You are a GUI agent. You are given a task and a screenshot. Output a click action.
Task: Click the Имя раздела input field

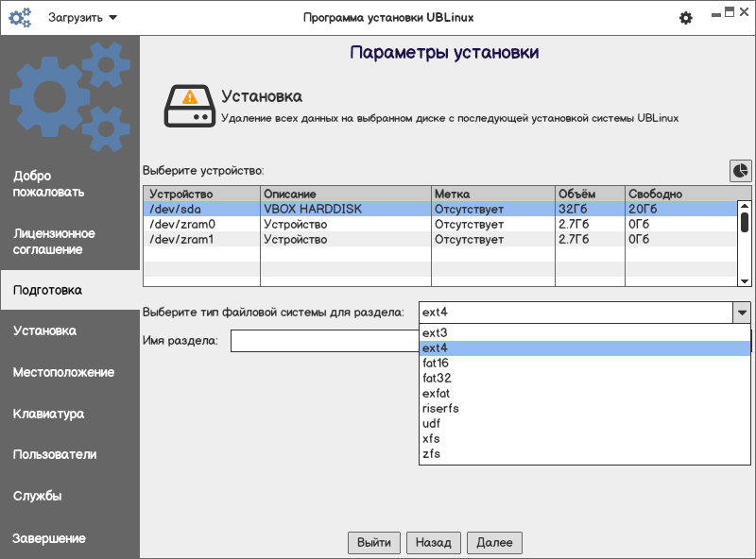(323, 341)
